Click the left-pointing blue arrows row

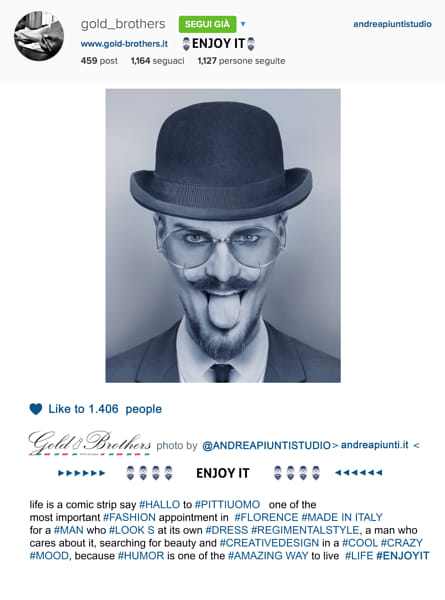coord(359,473)
